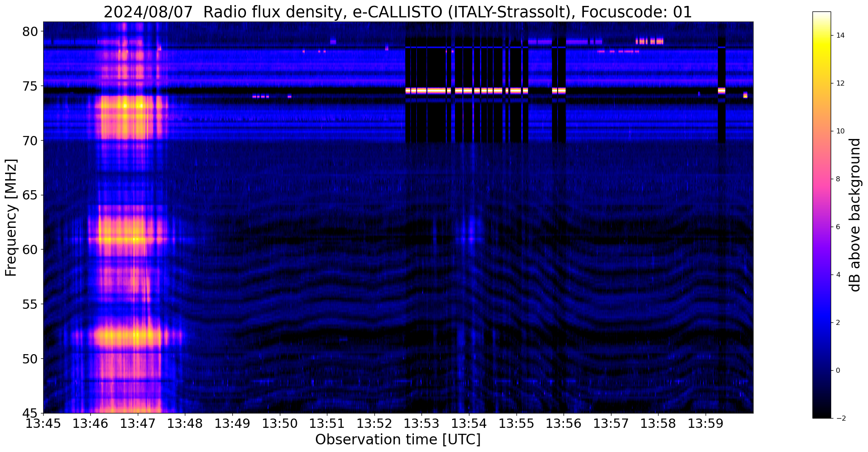Viewport: 868px width, 452px height.
Task: Click the 'dB above background' colorbar label
Action: click(x=855, y=215)
